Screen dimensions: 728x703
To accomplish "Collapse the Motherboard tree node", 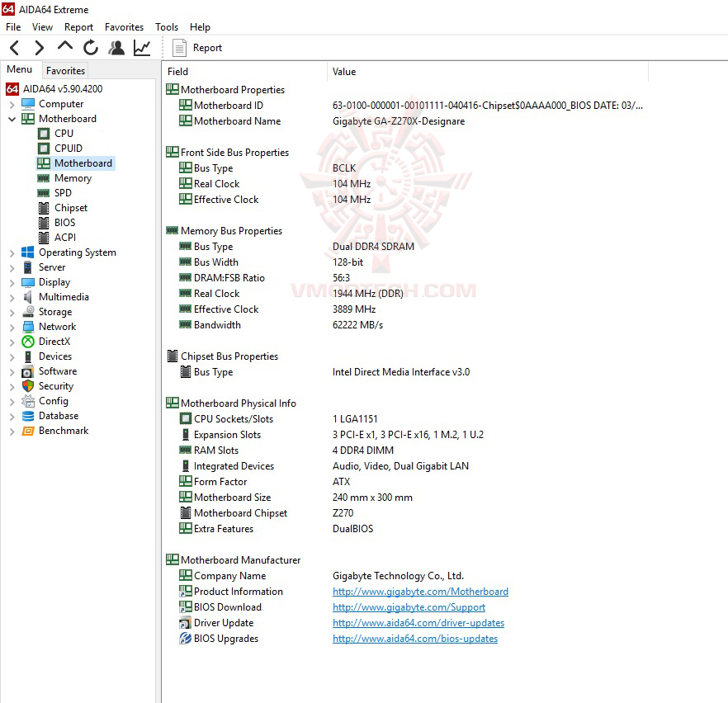I will click(12, 120).
